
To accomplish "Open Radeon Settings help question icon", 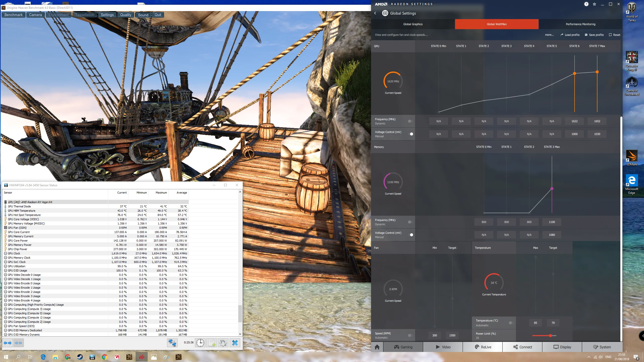I will (586, 4).
